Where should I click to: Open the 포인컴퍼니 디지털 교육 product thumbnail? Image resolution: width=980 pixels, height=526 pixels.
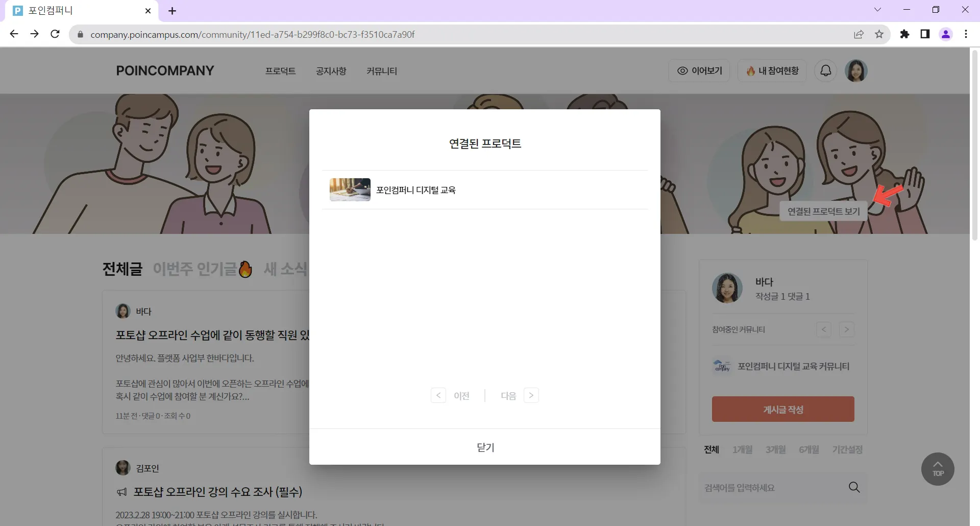tap(350, 189)
